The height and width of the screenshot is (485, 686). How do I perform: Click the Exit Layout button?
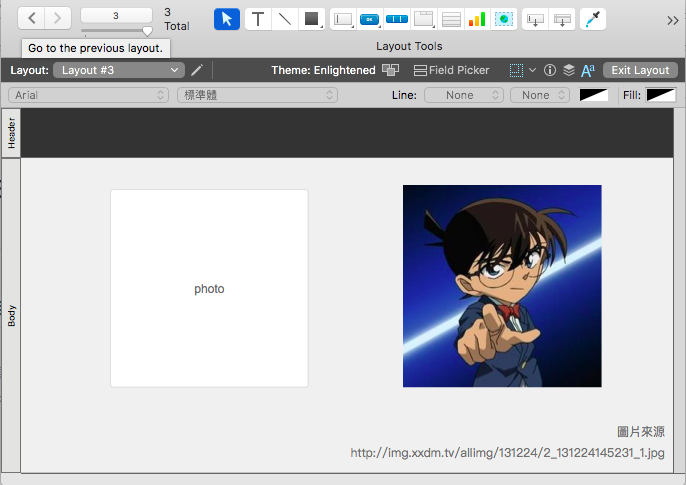point(640,70)
